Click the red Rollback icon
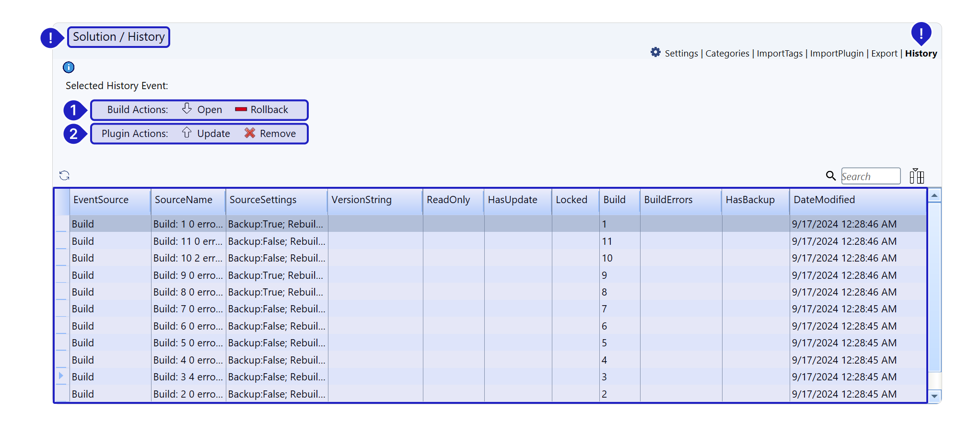980x423 pixels. [x=241, y=110]
